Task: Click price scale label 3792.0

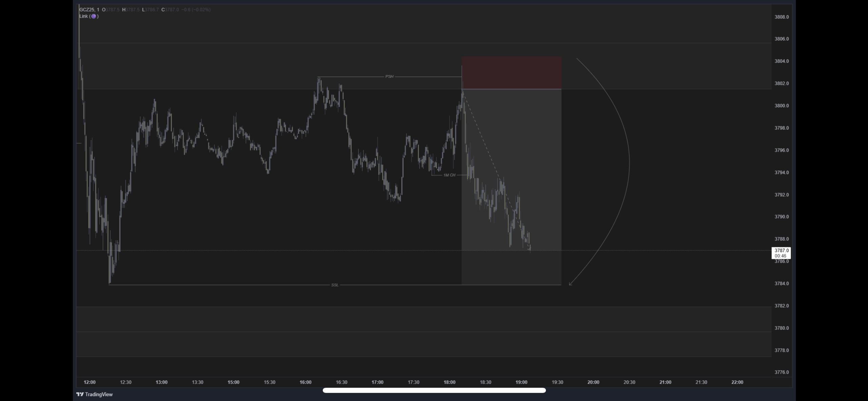Action: point(782,195)
